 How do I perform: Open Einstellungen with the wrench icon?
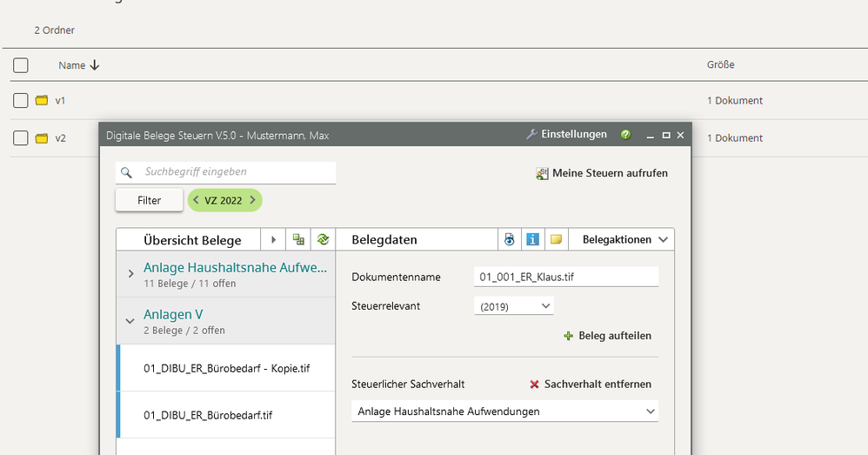point(567,135)
